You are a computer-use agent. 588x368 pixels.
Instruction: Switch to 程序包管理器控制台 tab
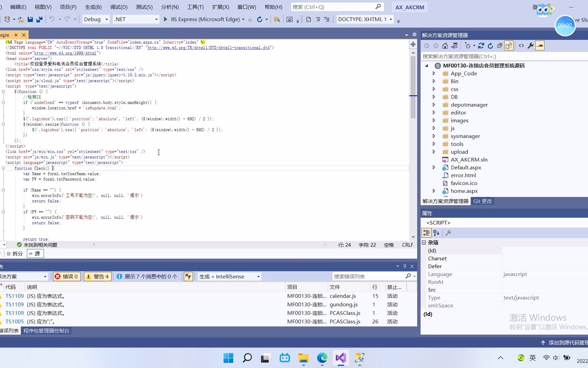click(46, 331)
